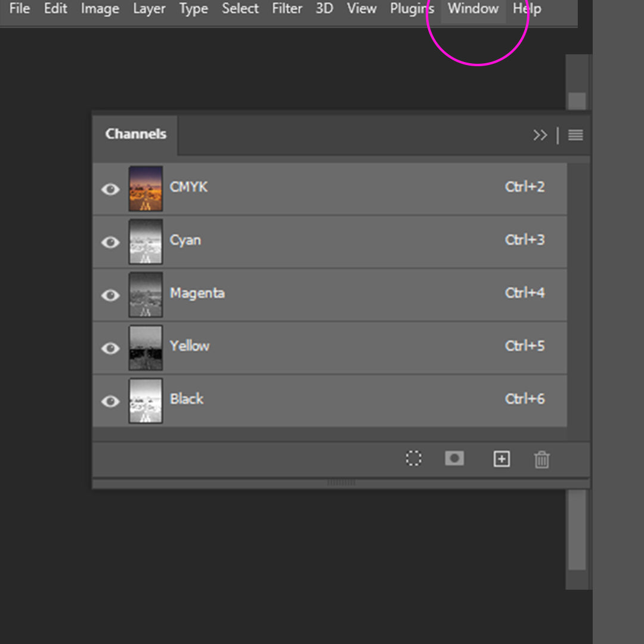Viewport: 644px width, 644px height.
Task: Select the Cyan channel thumbnail
Action: [x=145, y=241]
